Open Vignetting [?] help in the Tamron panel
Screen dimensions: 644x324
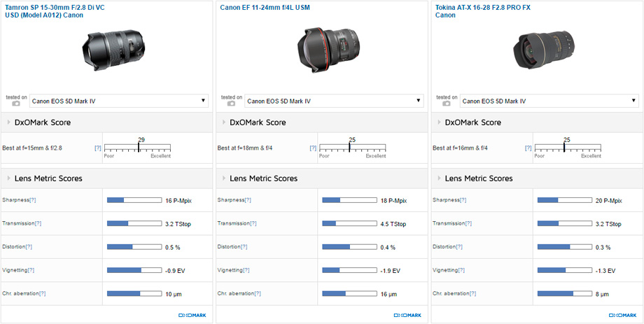tap(31, 270)
